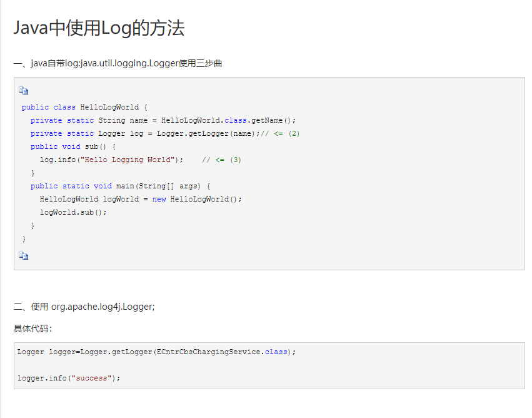This screenshot has height=418, width=532.
Task: Click the comment "// <= (3)"
Action: tap(221, 160)
